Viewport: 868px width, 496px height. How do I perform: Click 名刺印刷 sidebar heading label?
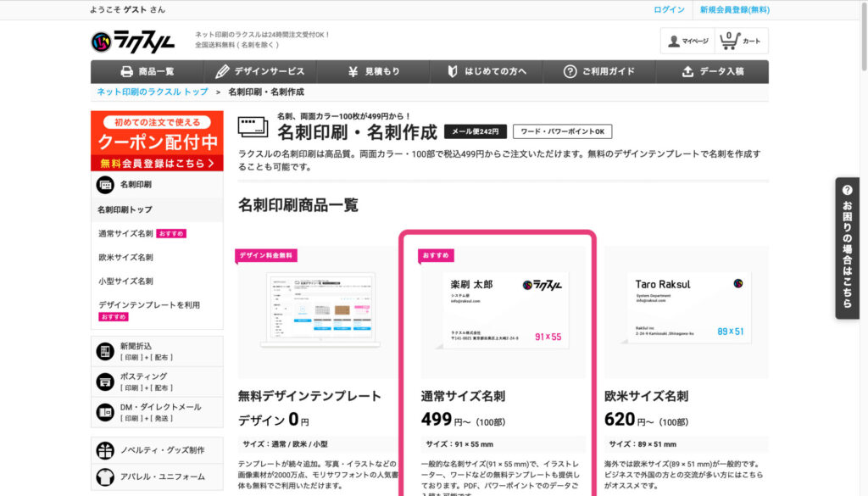point(136,184)
